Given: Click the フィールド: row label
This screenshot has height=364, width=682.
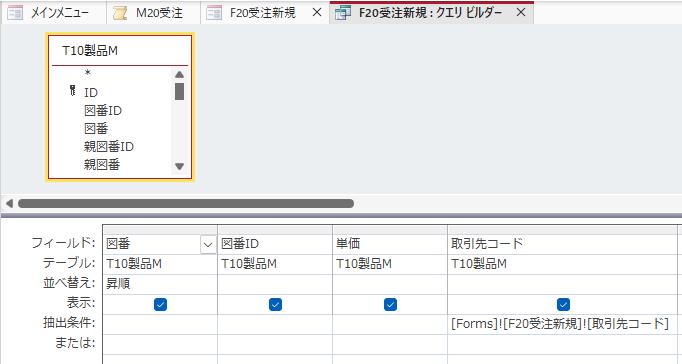Looking at the screenshot, I should (x=63, y=243).
